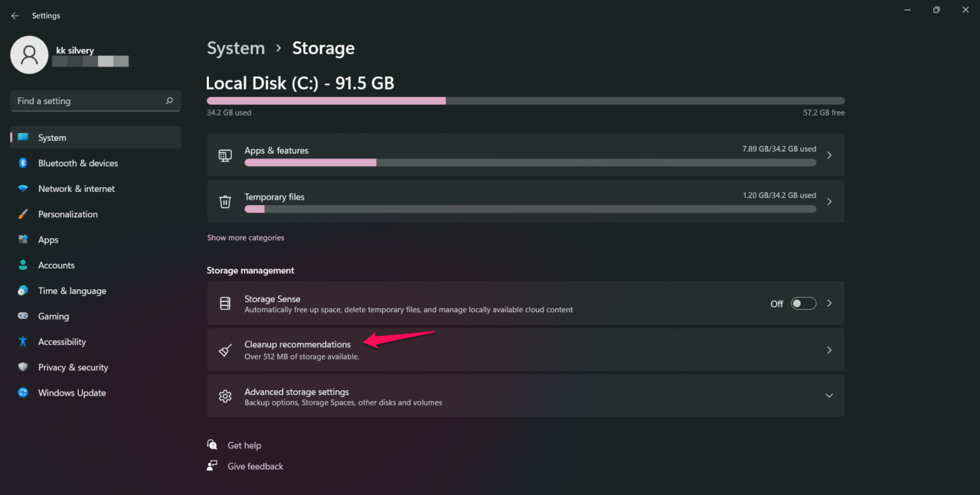980x495 pixels.
Task: Click the back arrow in Settings
Action: [15, 15]
